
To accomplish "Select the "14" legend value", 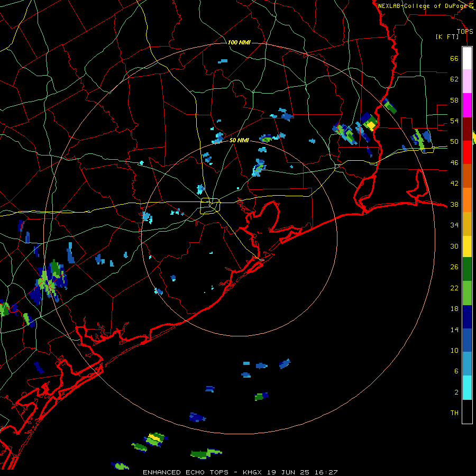I will click(454, 330).
